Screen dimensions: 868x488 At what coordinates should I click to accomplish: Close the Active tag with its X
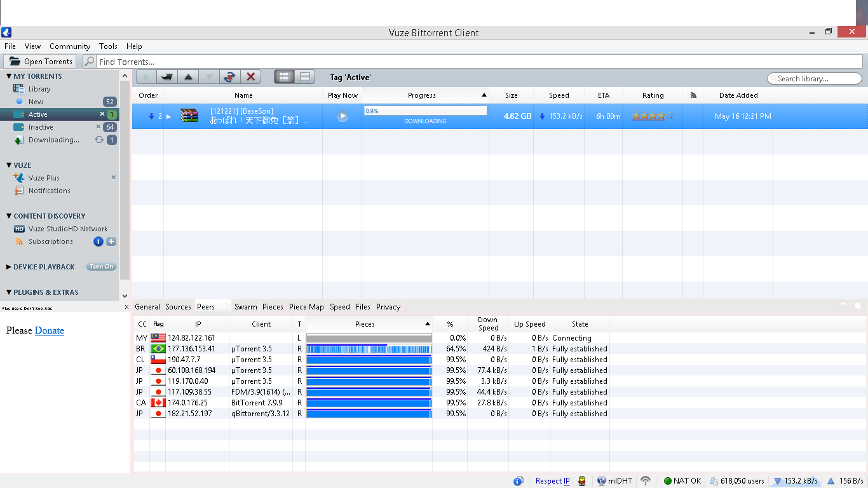coord(102,114)
